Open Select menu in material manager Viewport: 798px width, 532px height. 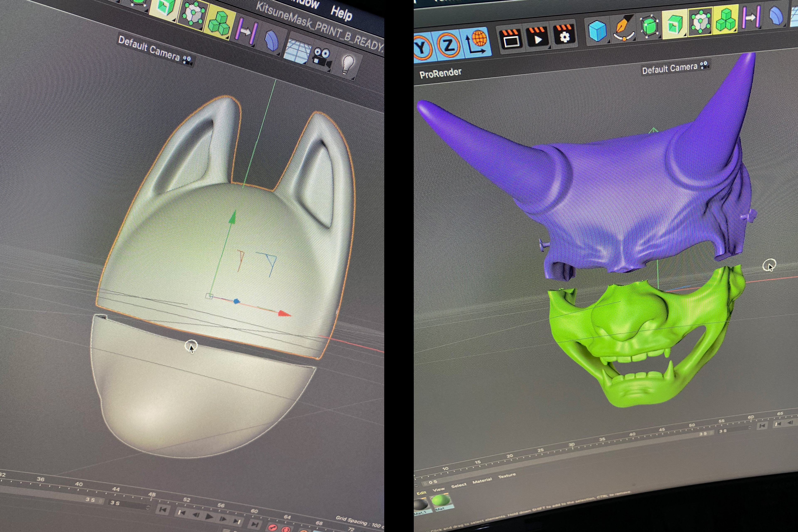pyautogui.click(x=459, y=485)
